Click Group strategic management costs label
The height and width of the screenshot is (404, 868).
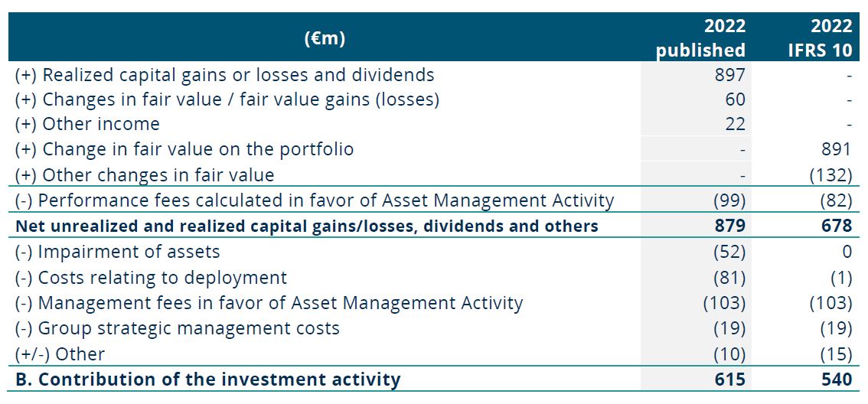click(177, 328)
